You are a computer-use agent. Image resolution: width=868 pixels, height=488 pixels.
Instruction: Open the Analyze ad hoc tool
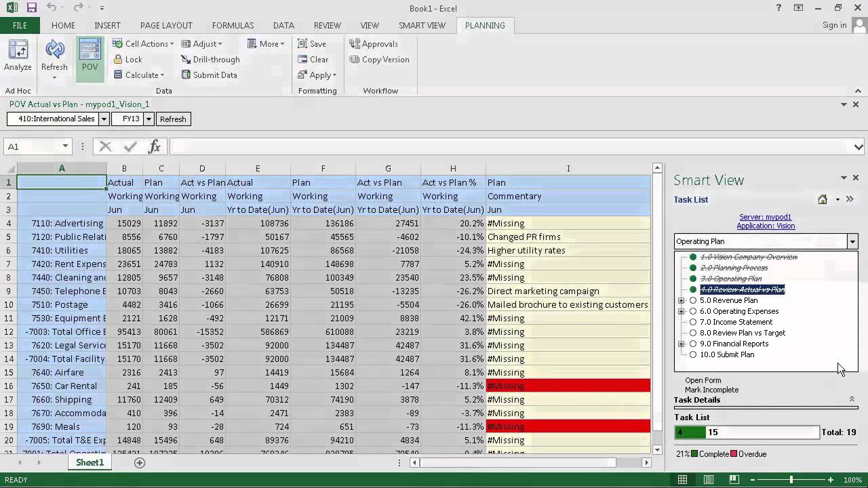[x=18, y=56]
